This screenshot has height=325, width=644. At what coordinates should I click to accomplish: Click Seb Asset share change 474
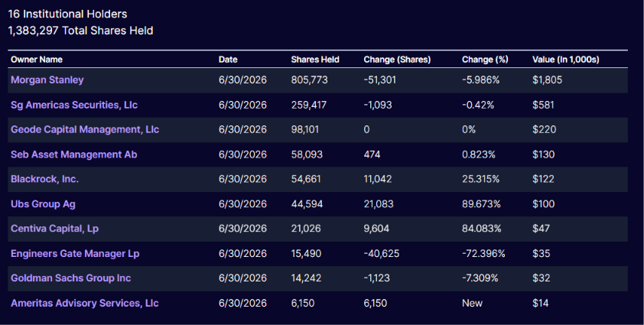372,154
